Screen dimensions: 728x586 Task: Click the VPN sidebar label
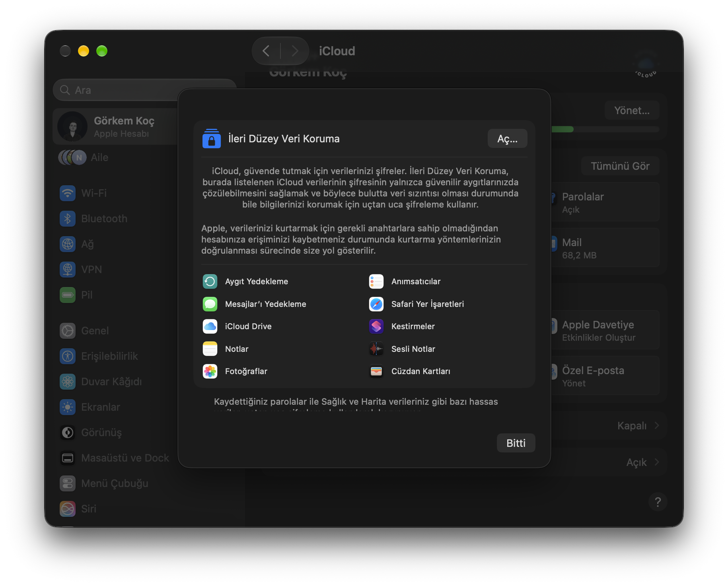point(91,270)
